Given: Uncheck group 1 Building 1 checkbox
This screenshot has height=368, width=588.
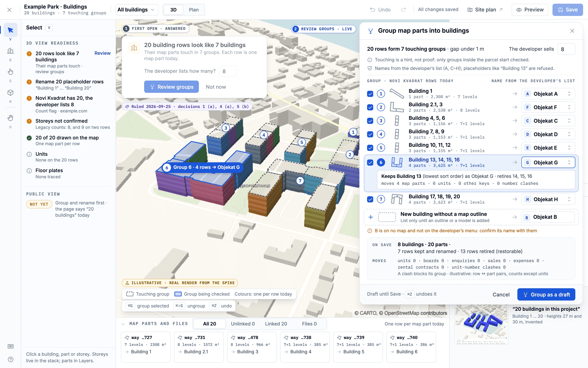Looking at the screenshot, I should (370, 94).
